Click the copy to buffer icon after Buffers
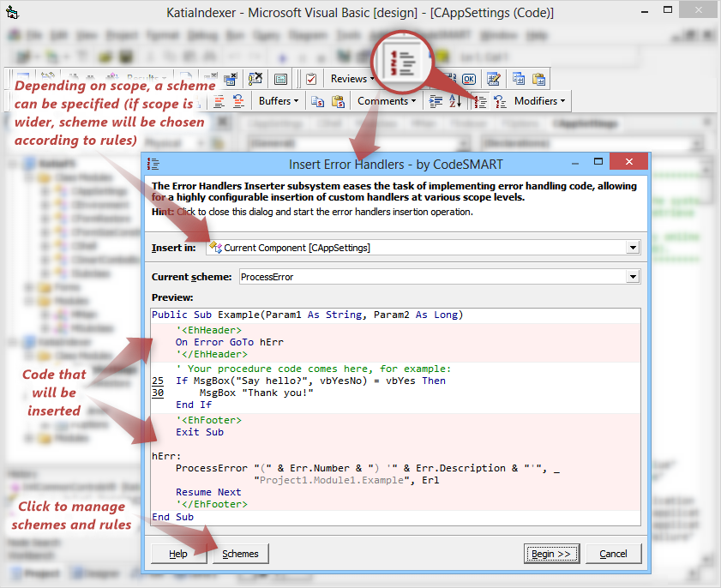Screen dimensions: 721x588 tap(317, 101)
